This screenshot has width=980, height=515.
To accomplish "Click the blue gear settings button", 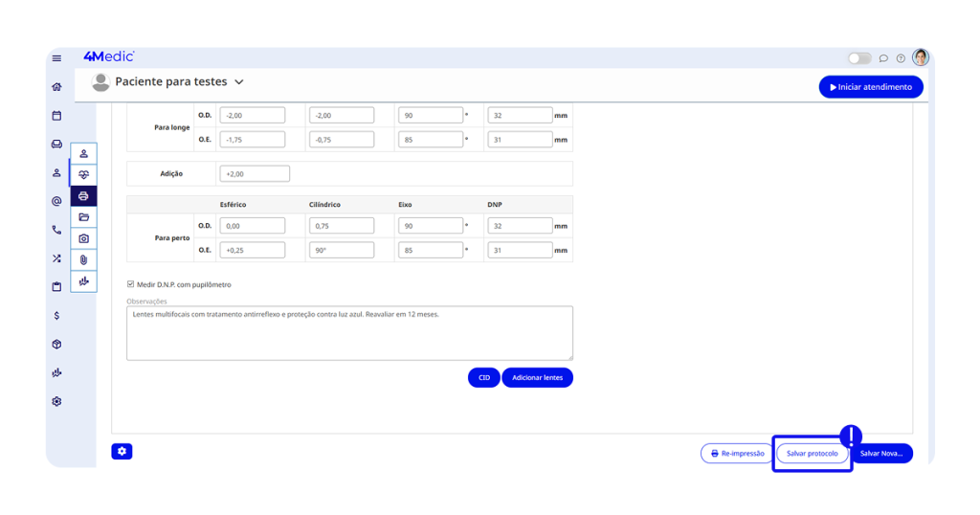I will pyautogui.click(x=122, y=451).
